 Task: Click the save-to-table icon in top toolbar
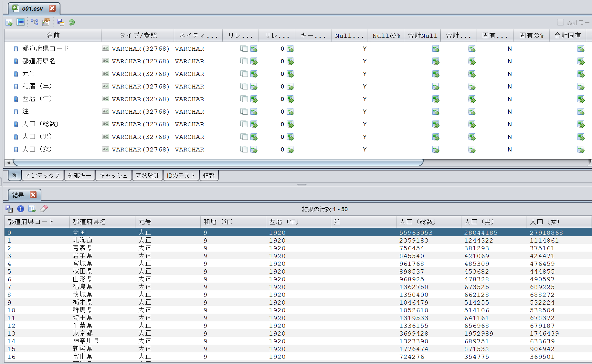60,22
